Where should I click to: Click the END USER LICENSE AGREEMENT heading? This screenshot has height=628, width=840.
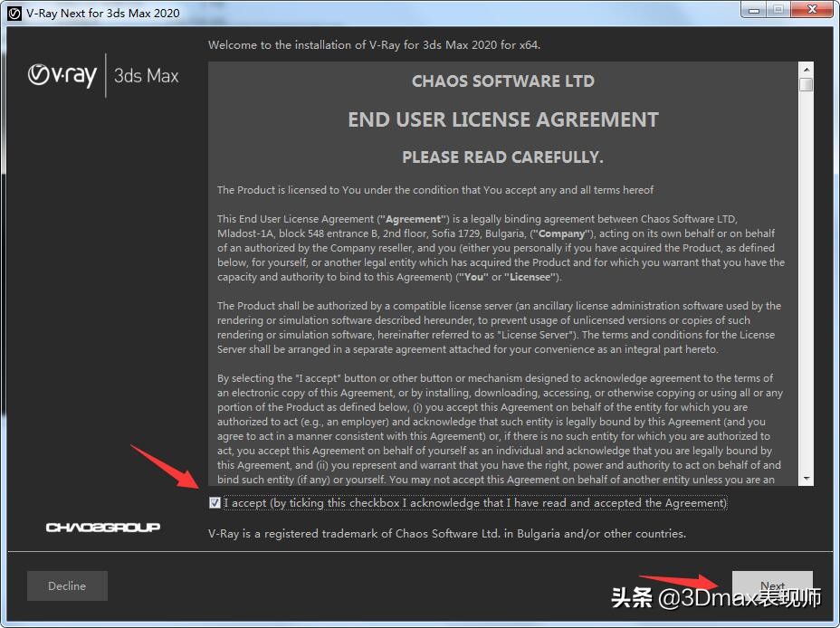(x=503, y=119)
